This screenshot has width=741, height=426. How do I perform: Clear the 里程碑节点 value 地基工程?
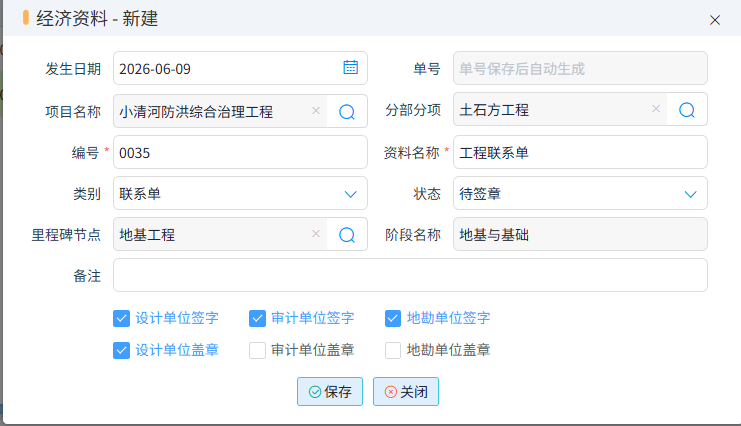click(316, 234)
